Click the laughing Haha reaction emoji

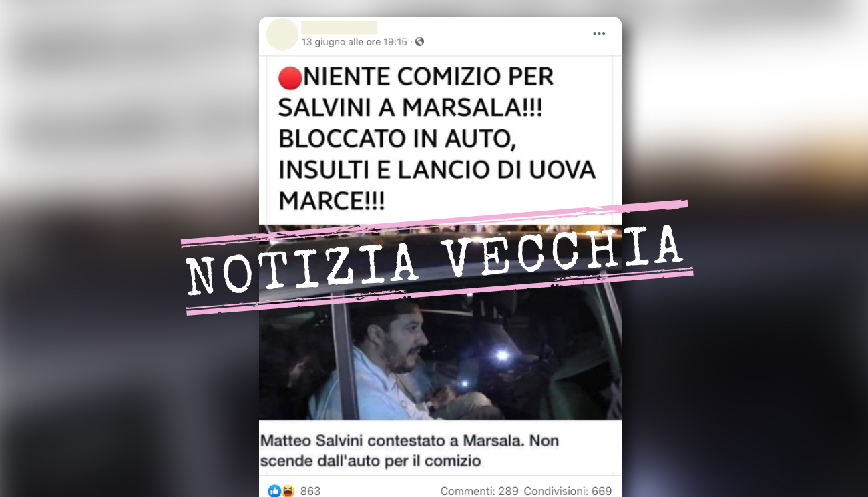point(288,491)
